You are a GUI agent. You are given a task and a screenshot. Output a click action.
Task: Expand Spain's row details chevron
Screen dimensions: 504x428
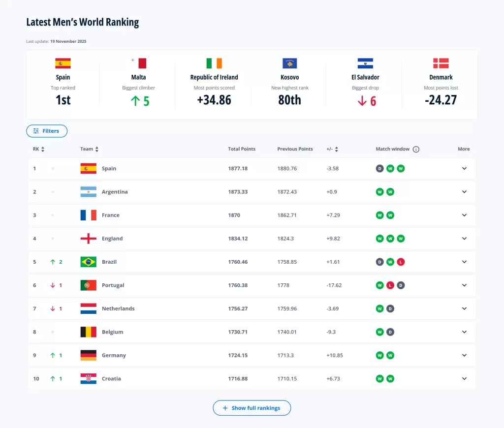coord(464,168)
